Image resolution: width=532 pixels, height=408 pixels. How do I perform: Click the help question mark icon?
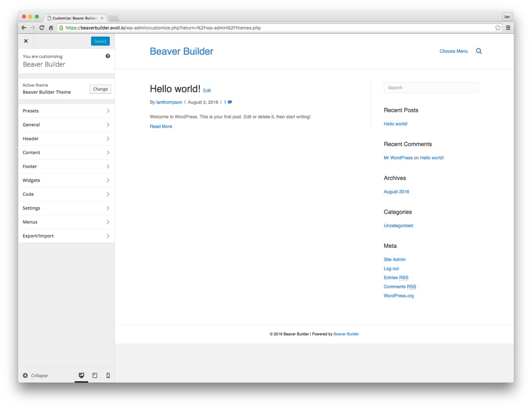[x=108, y=56]
